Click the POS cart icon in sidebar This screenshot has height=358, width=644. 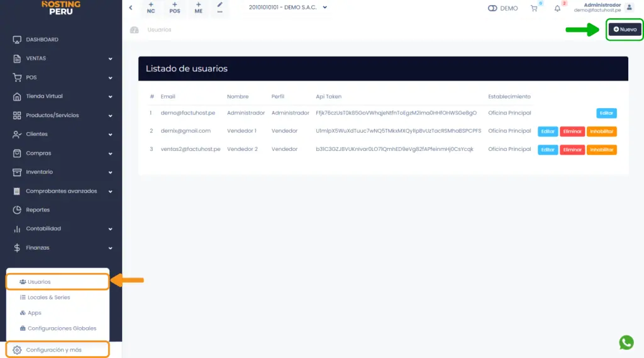tap(17, 77)
